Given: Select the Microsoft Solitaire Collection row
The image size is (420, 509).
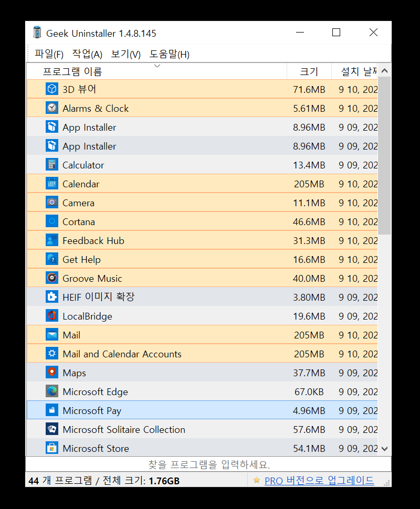Looking at the screenshot, I should 202,429.
